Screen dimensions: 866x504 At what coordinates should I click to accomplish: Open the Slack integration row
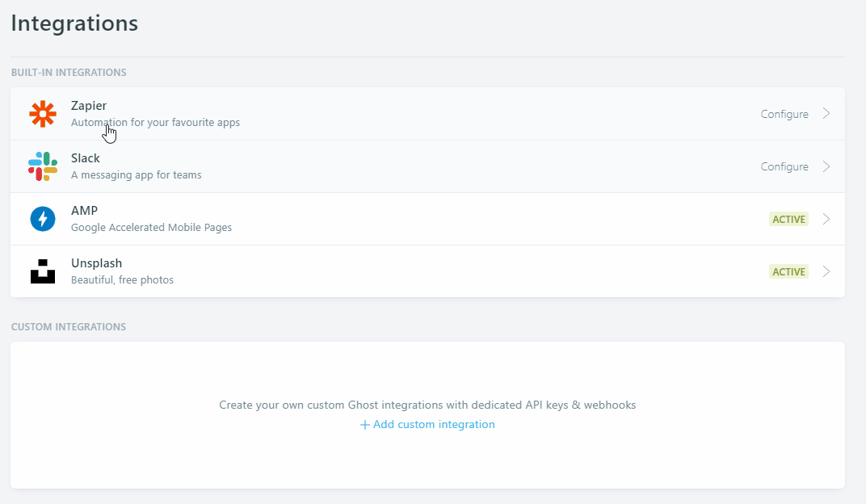pos(404,166)
